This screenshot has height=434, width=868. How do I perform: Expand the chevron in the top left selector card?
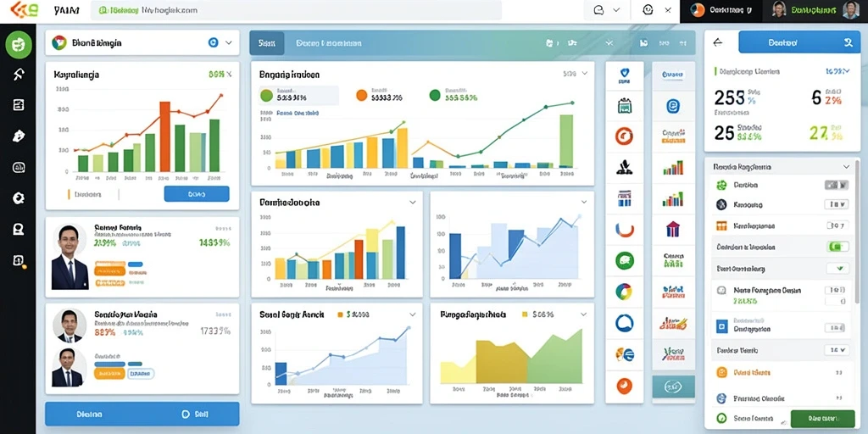point(229,42)
